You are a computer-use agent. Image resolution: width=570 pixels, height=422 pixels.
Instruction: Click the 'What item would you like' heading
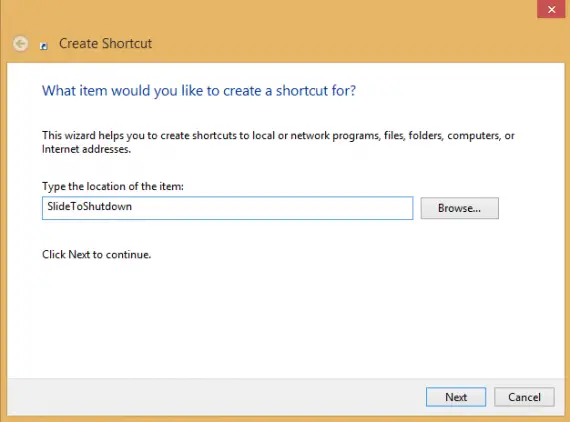click(x=199, y=91)
